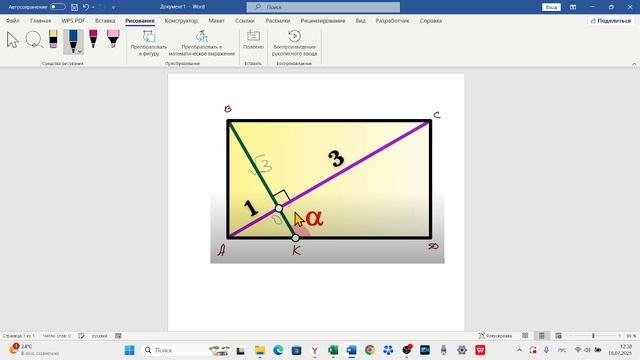Select the geometry rectangle image in document
Image resolution: width=640 pixels, height=360 pixels.
[x=327, y=181]
